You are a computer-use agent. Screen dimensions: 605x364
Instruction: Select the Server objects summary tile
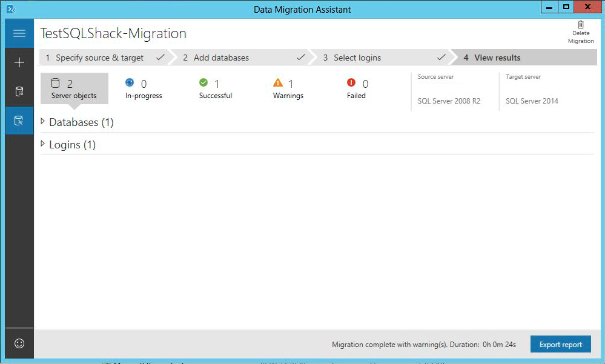click(x=74, y=88)
